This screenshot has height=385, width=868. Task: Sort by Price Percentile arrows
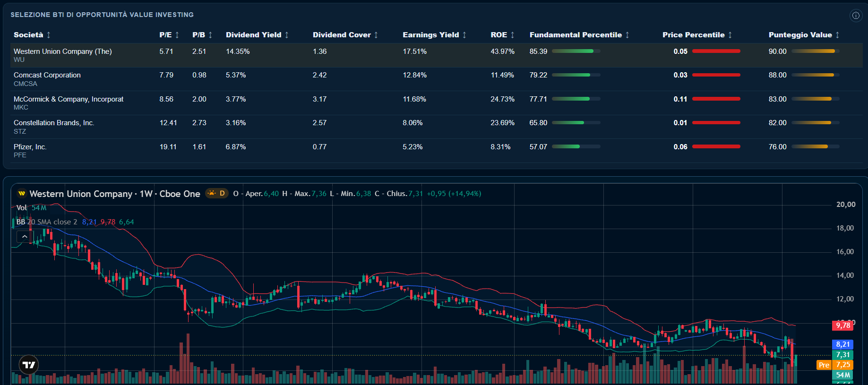pyautogui.click(x=730, y=35)
